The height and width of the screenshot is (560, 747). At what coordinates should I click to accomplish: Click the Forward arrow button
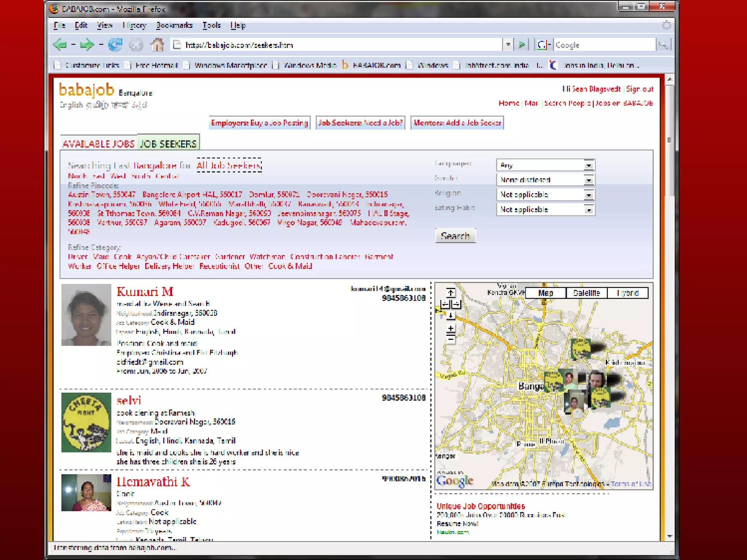tap(86, 45)
